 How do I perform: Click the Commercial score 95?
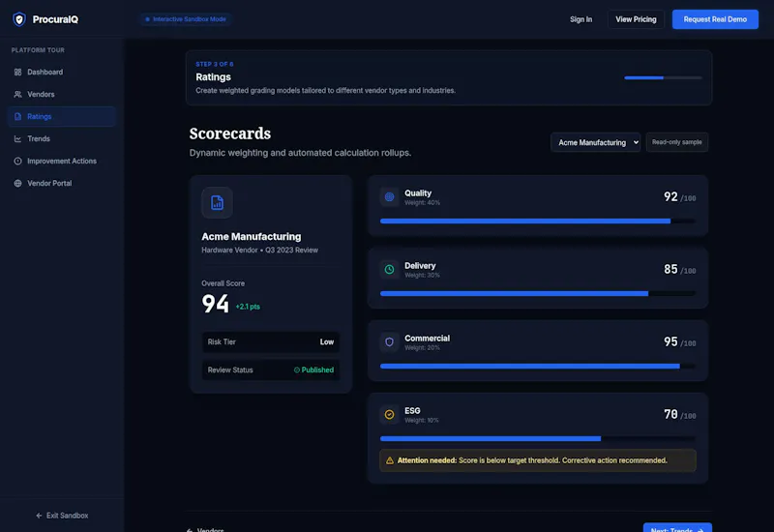click(x=670, y=342)
